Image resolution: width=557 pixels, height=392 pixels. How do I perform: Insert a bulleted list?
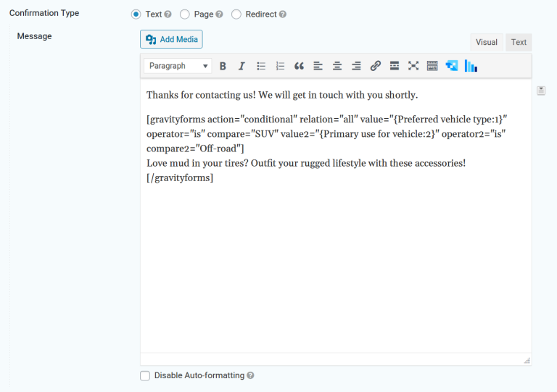(261, 66)
